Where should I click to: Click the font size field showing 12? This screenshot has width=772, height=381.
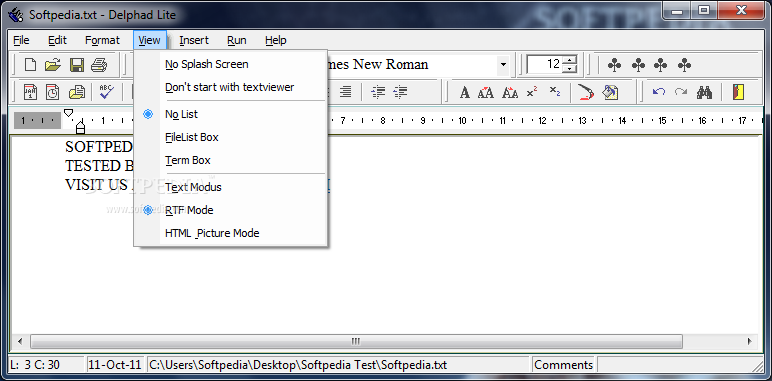point(545,64)
